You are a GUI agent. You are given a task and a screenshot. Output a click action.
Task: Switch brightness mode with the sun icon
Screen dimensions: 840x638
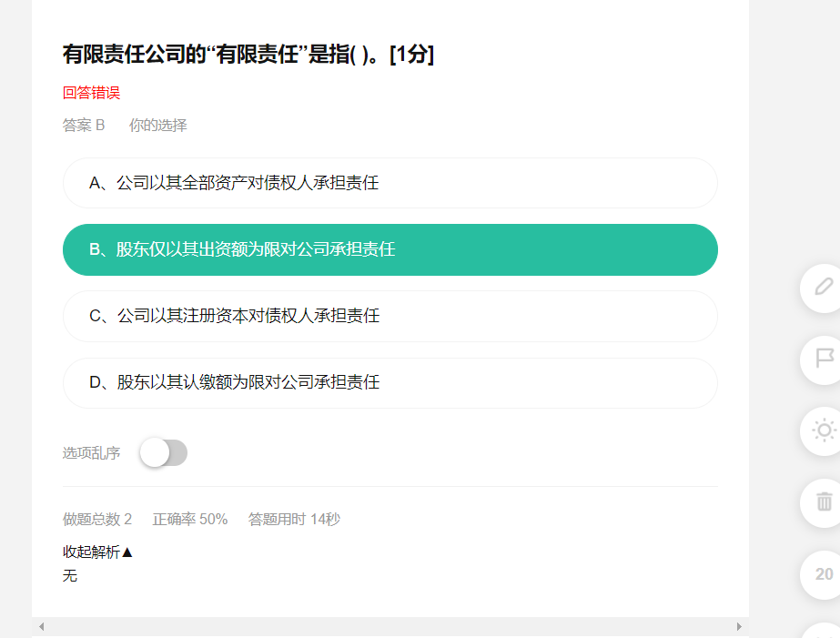tap(823, 430)
